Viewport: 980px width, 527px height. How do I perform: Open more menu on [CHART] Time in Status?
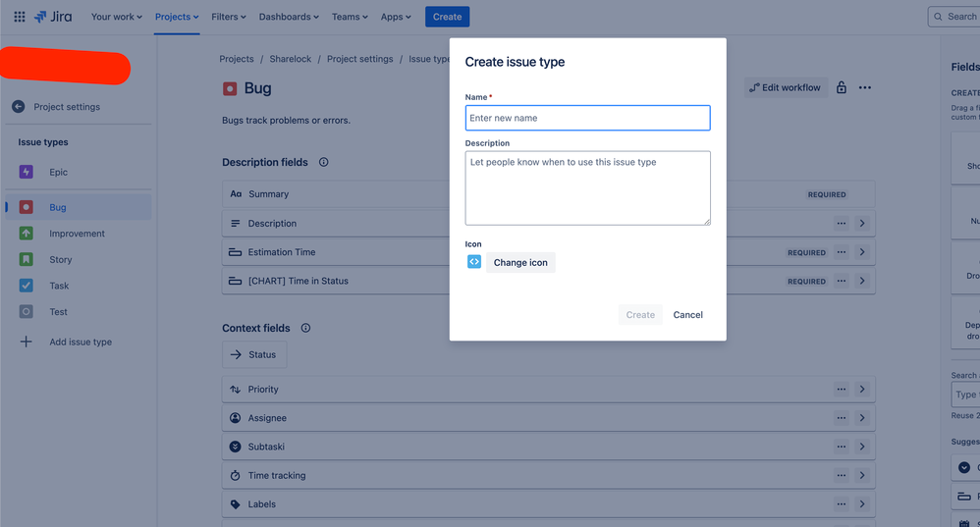tap(842, 281)
